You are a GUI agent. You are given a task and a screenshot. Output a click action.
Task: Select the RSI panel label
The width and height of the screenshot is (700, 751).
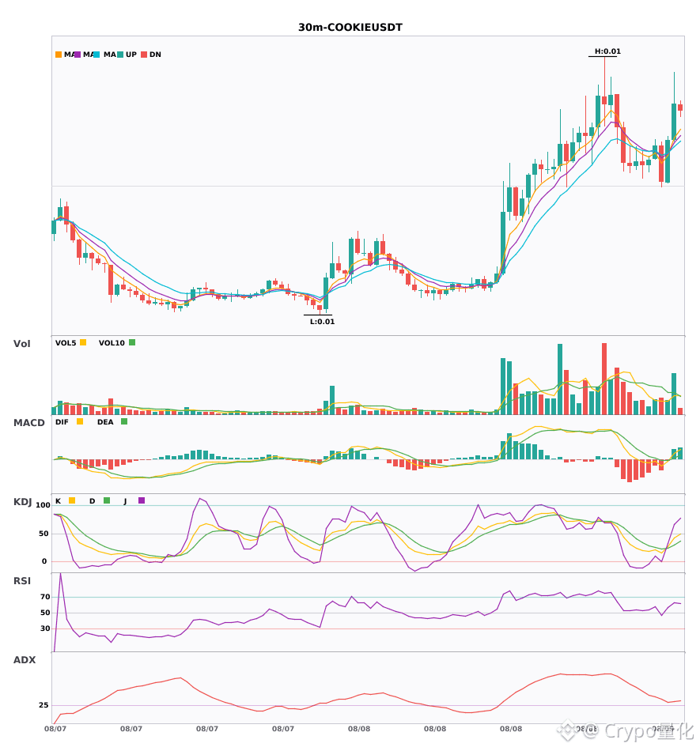(x=21, y=581)
